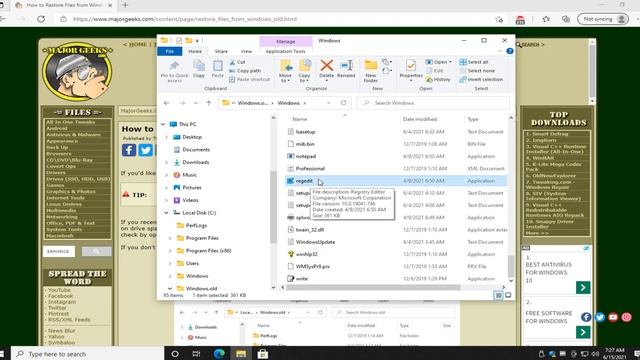Open Microsoft Edge from the taskbar

tap(219, 354)
